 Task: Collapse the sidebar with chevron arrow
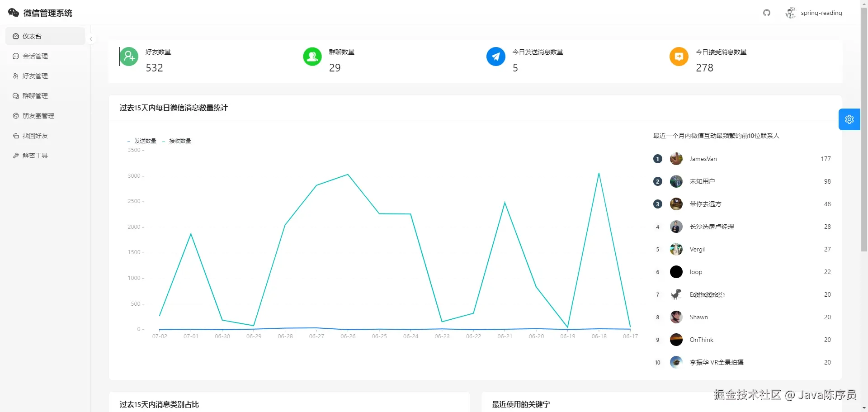pyautogui.click(x=91, y=39)
